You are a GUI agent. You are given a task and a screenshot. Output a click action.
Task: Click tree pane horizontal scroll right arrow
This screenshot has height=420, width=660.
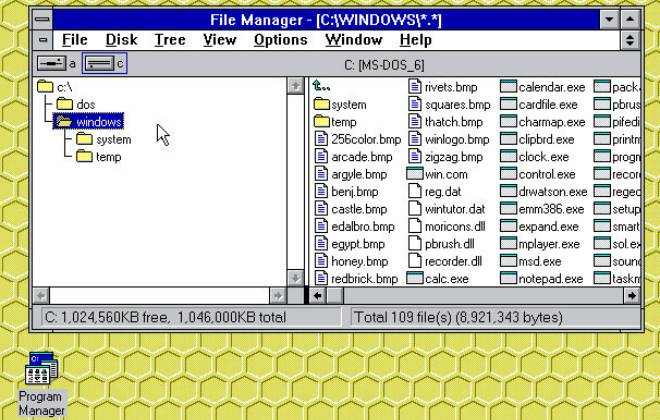click(x=277, y=296)
